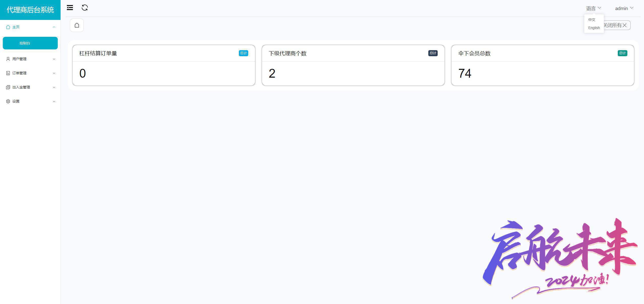Choose English from language list
Screen dimensions: 644x304
(x=594, y=28)
